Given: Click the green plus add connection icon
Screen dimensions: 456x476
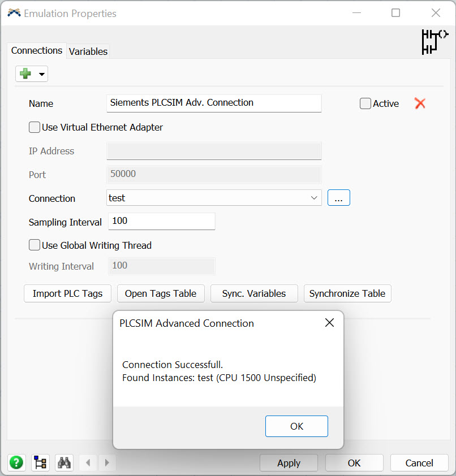Looking at the screenshot, I should (25, 74).
